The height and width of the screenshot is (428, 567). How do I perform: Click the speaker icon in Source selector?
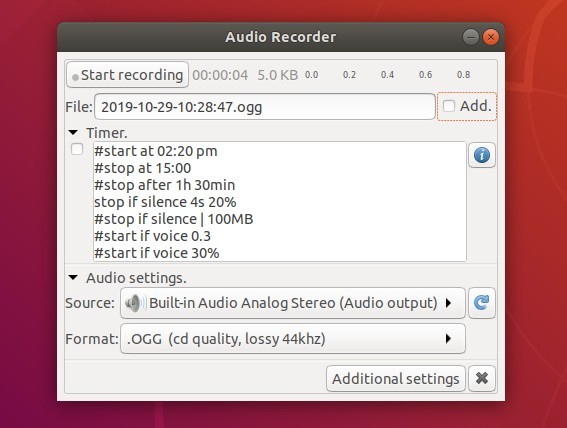[x=134, y=303]
